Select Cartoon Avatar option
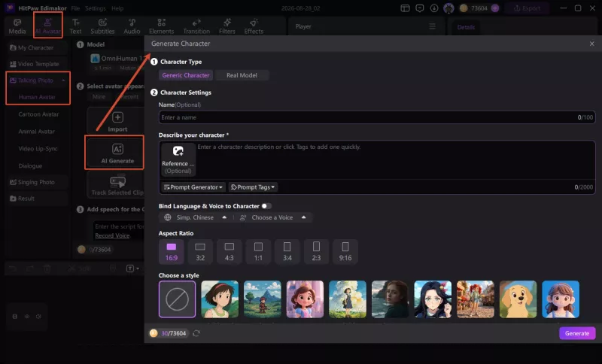Viewport: 602px width, 364px height. [38, 114]
